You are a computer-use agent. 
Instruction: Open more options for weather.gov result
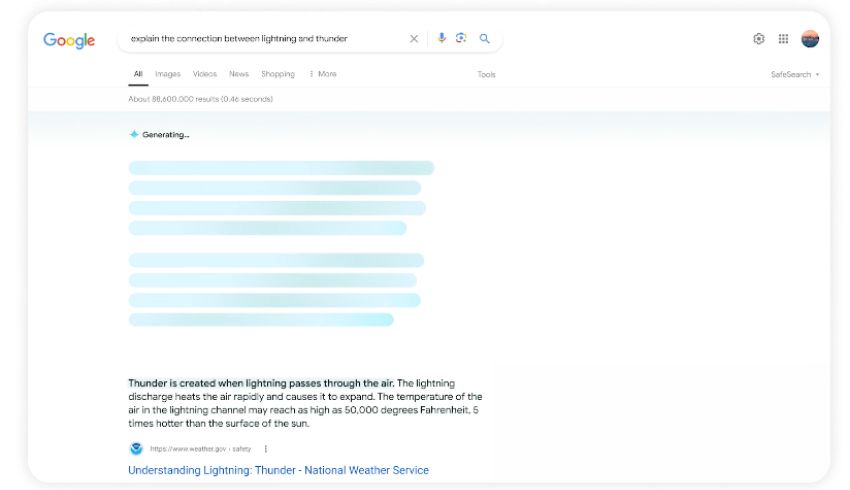coord(266,449)
